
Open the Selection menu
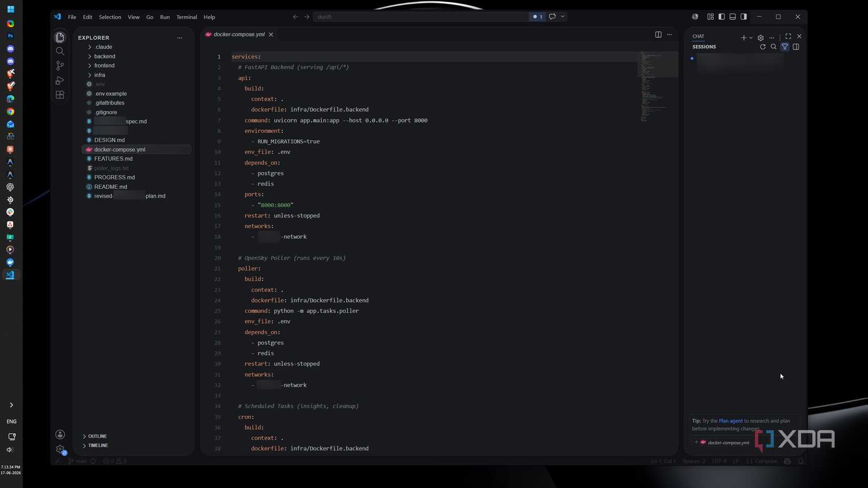[110, 17]
